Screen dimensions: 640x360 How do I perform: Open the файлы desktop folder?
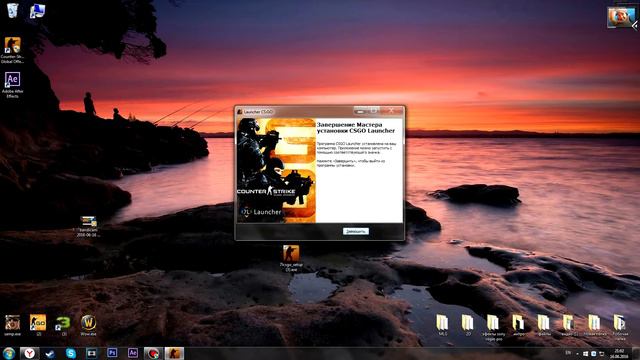(544, 325)
